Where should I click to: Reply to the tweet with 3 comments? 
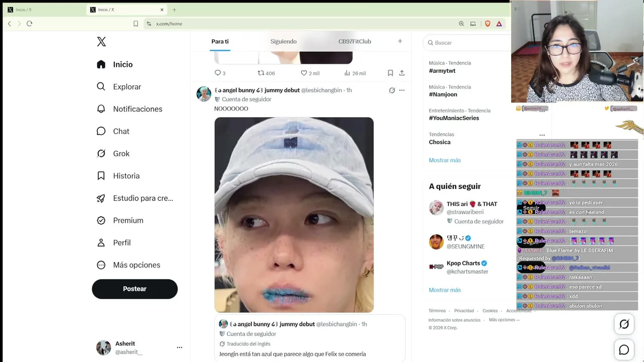pyautogui.click(x=220, y=73)
